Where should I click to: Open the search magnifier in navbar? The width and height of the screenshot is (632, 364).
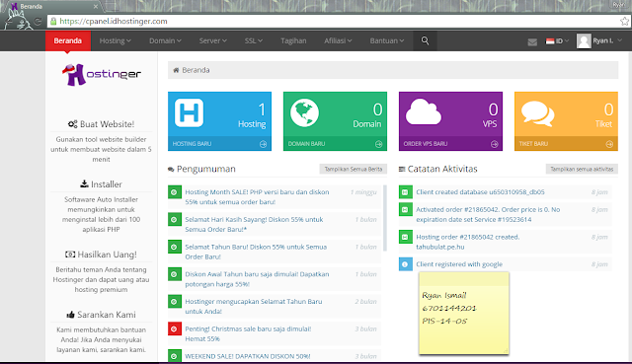(425, 40)
